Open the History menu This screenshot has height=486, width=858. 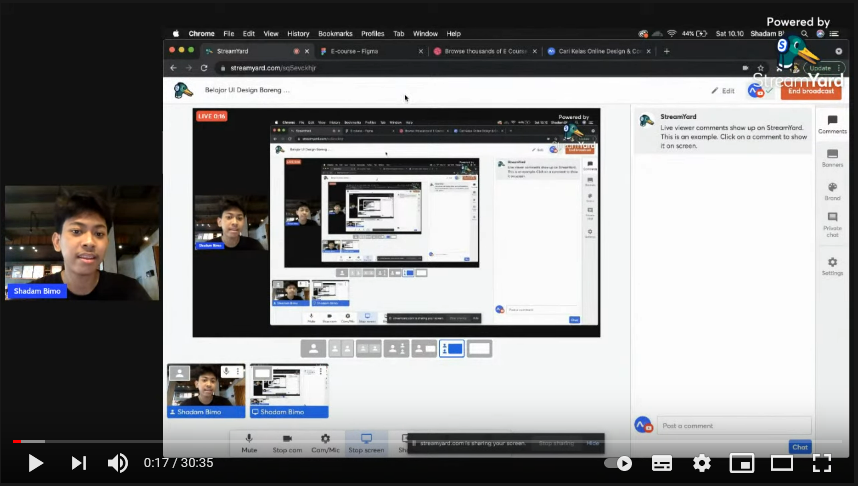(x=298, y=33)
